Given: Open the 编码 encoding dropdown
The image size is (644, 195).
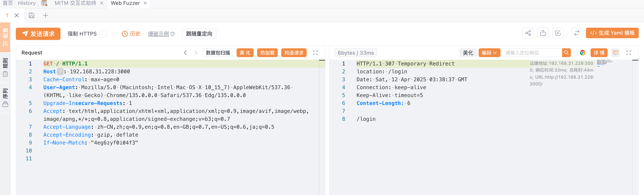Looking at the screenshot, I should [489, 53].
